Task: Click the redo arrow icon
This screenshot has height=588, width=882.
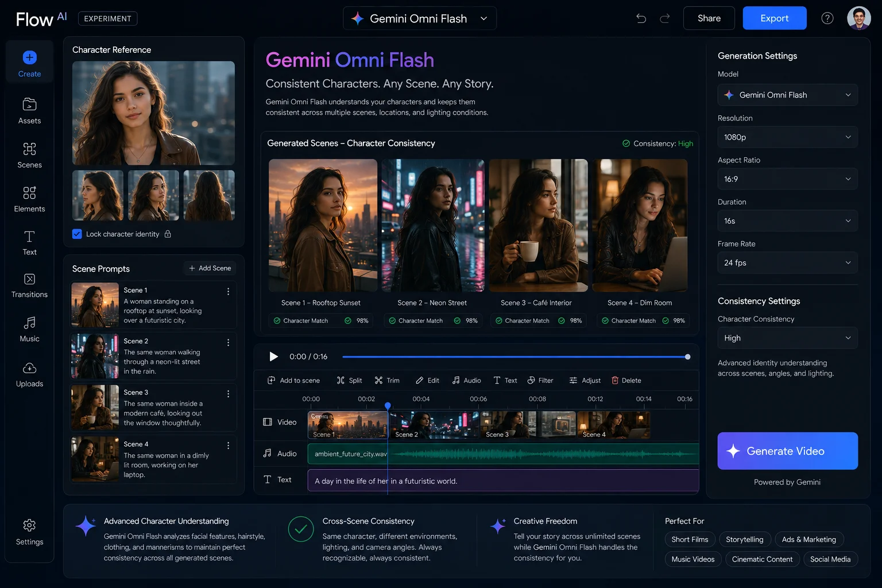Action: pyautogui.click(x=665, y=18)
